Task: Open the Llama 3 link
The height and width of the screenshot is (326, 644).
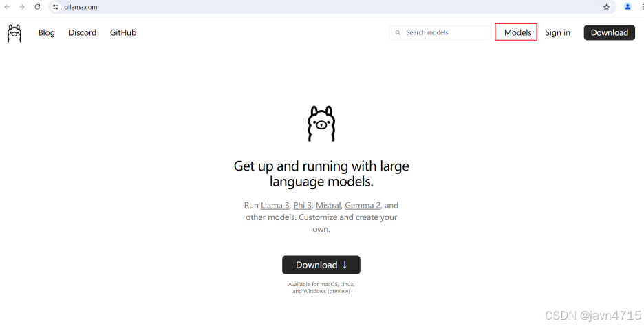Action: (x=275, y=205)
